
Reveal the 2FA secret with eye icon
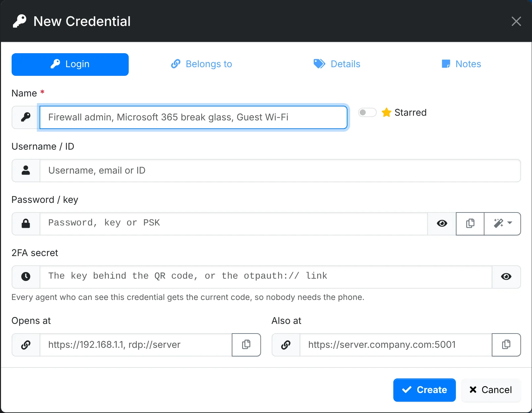[x=506, y=277]
